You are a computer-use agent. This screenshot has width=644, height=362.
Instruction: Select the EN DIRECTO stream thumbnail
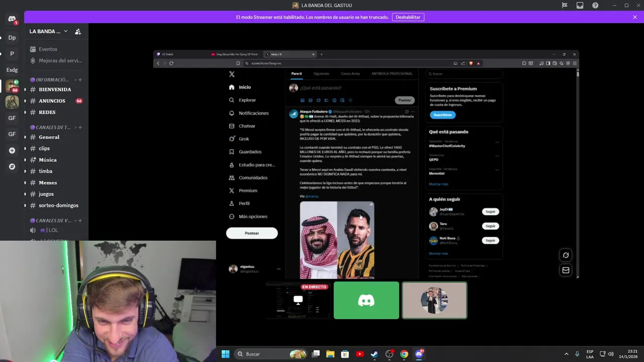[x=298, y=300]
